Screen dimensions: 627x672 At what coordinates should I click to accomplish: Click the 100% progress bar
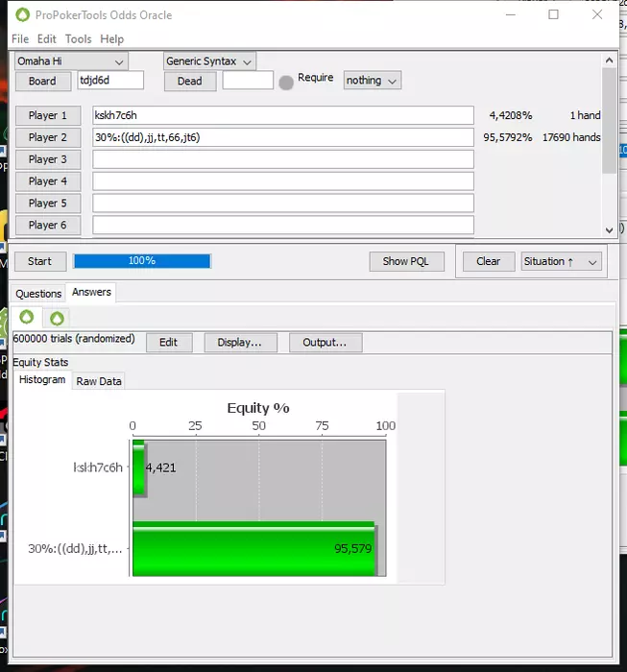click(x=142, y=261)
